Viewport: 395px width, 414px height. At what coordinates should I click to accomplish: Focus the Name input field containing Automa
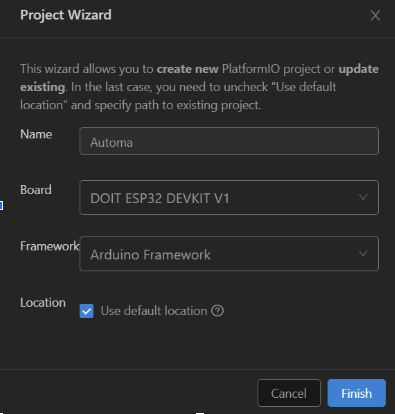229,141
